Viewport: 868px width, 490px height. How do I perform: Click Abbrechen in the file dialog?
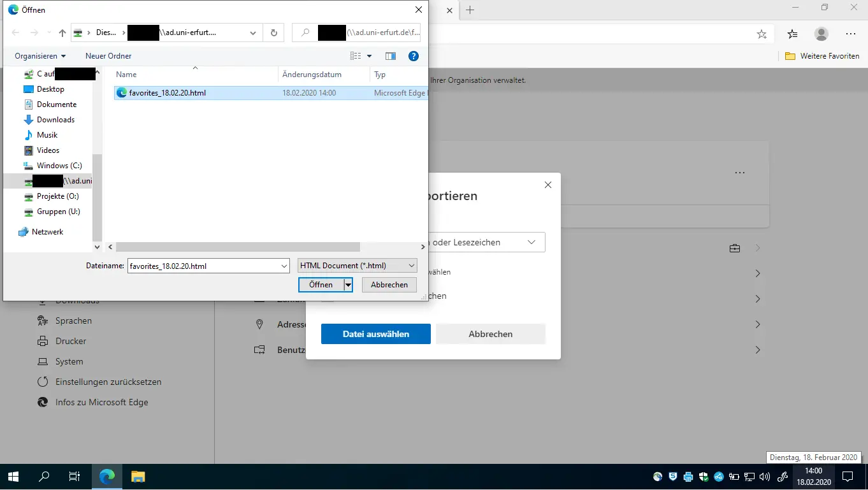pos(389,285)
